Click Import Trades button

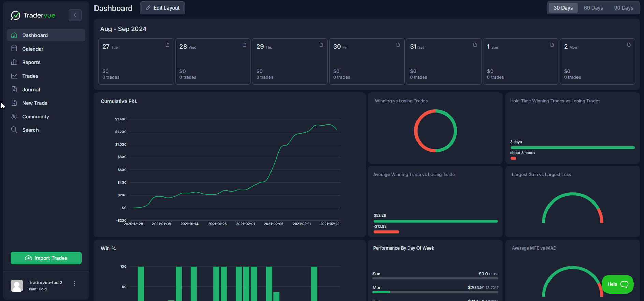click(x=46, y=258)
